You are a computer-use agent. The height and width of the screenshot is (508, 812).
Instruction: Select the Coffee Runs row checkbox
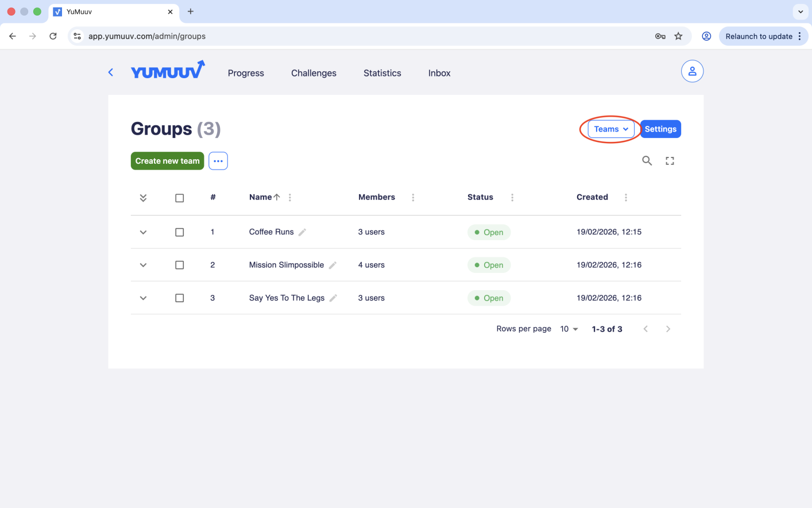[180, 232]
